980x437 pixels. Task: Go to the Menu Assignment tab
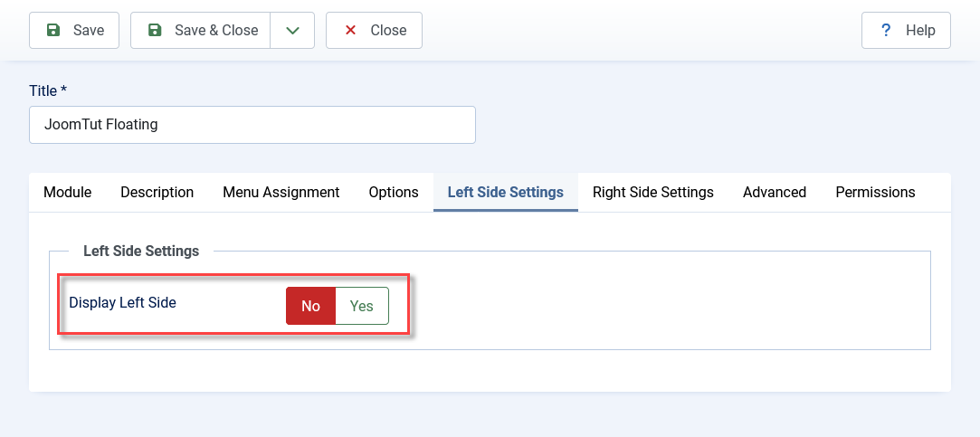click(x=281, y=192)
